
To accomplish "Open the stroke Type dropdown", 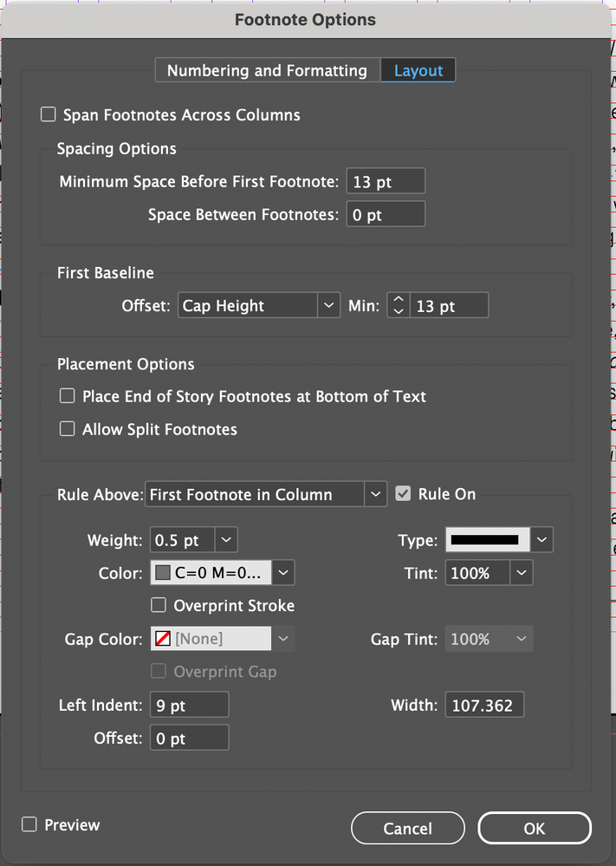I will pyautogui.click(x=541, y=540).
